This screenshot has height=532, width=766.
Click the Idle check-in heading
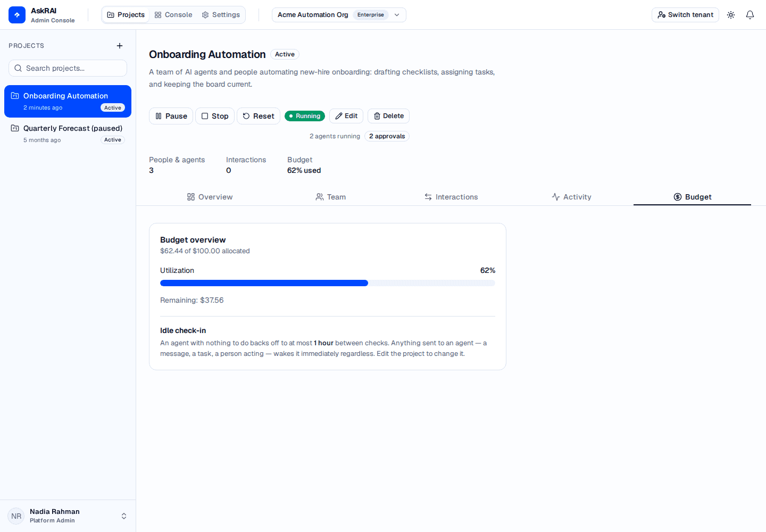183,330
